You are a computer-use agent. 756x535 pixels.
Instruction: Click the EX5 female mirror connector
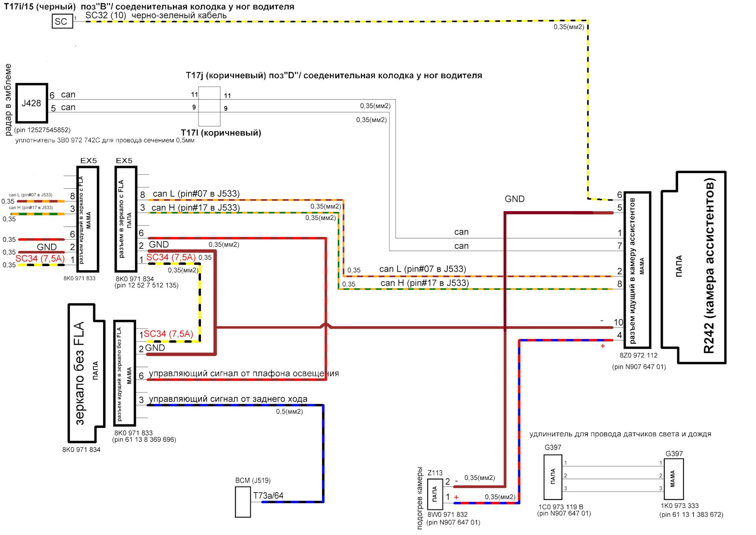(87, 219)
